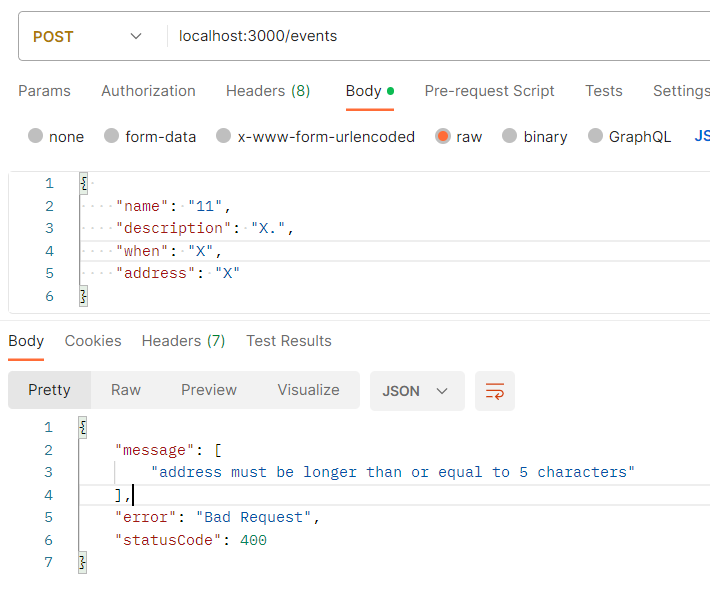Select the raw body radio button
The height and width of the screenshot is (611, 710).
click(443, 136)
